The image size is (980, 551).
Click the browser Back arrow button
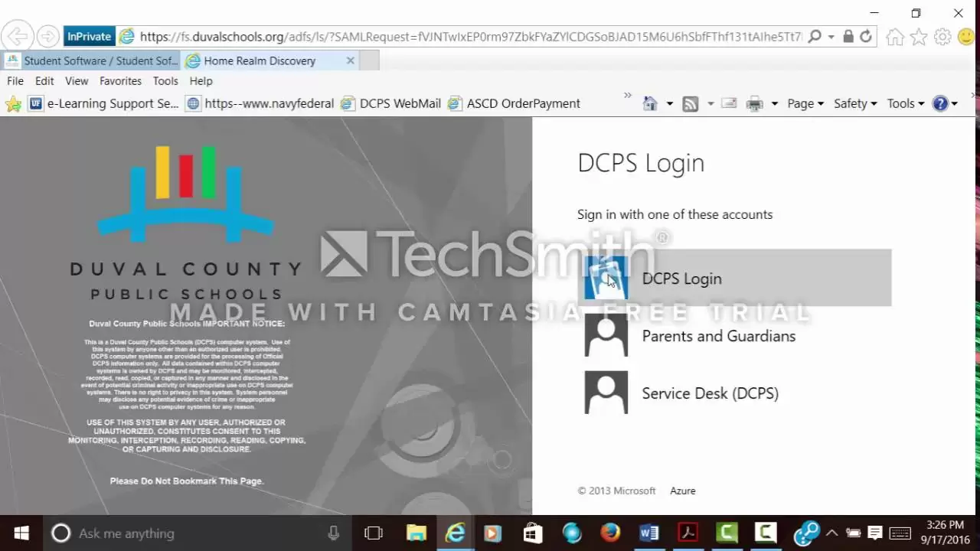17,36
